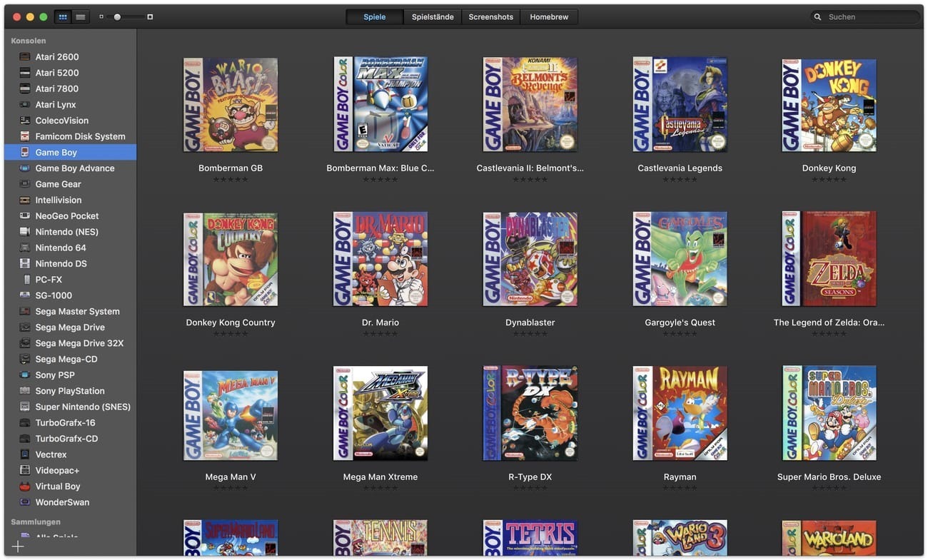Screen dimensions: 928x560
Task: Select the Virtual Boy red icon
Action: point(25,487)
